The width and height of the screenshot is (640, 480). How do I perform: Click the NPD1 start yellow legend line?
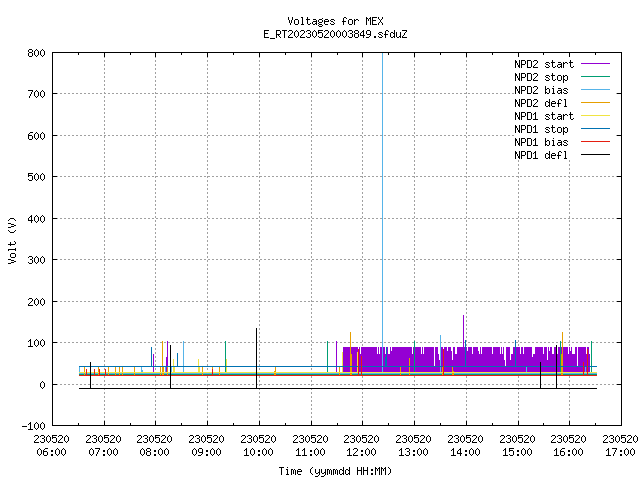595,116
